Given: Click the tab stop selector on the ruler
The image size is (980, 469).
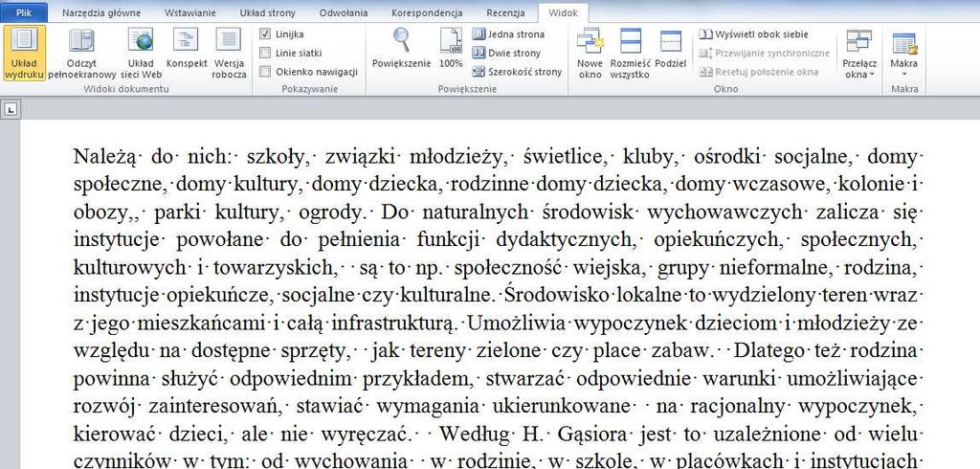Looking at the screenshot, I should (10, 110).
